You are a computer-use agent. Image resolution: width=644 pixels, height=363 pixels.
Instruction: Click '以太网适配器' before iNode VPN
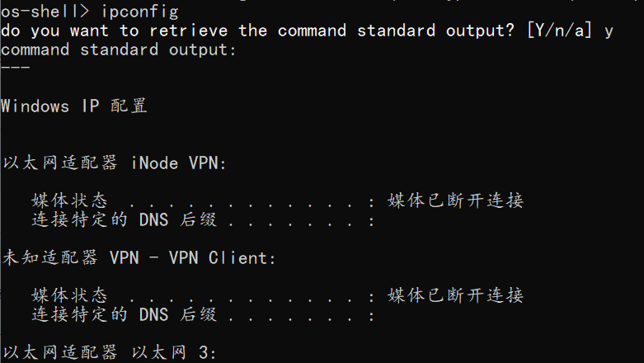pos(60,163)
